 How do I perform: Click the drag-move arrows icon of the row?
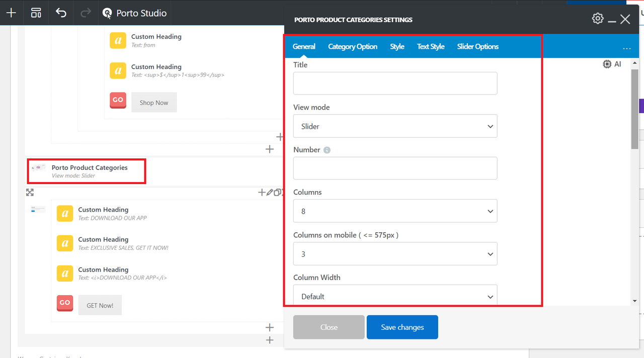30,192
